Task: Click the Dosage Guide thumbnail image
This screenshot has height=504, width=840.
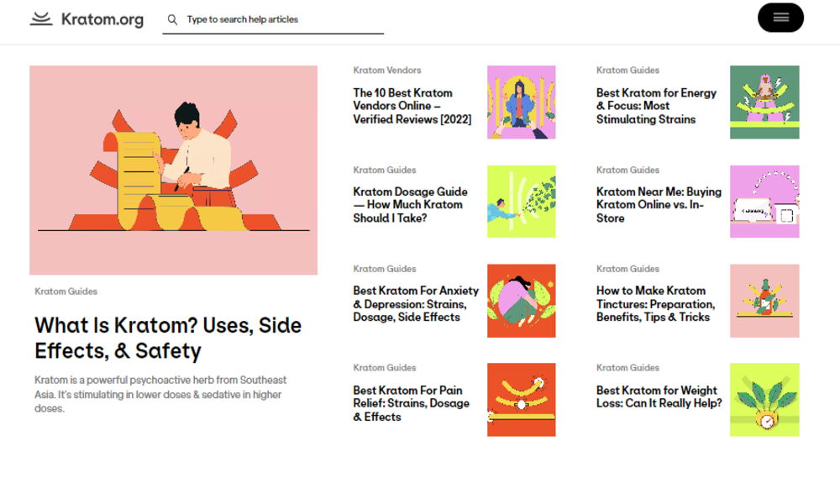Action: (521, 202)
